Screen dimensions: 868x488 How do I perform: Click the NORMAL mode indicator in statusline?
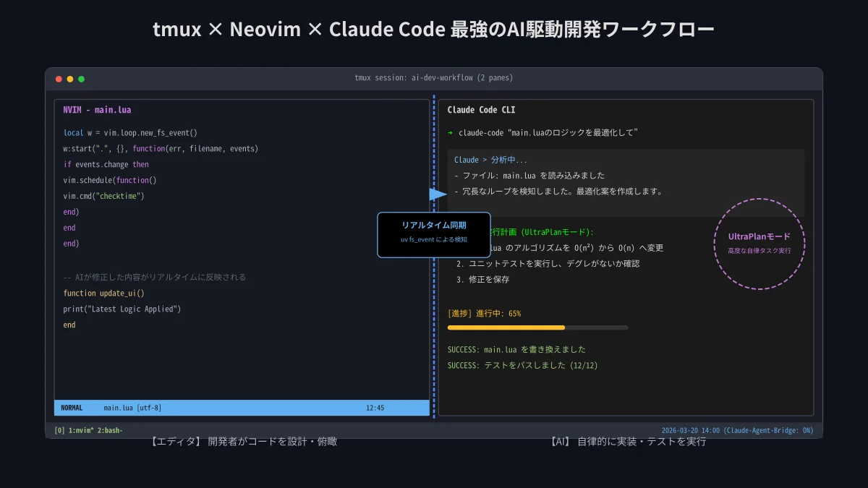pyautogui.click(x=72, y=408)
